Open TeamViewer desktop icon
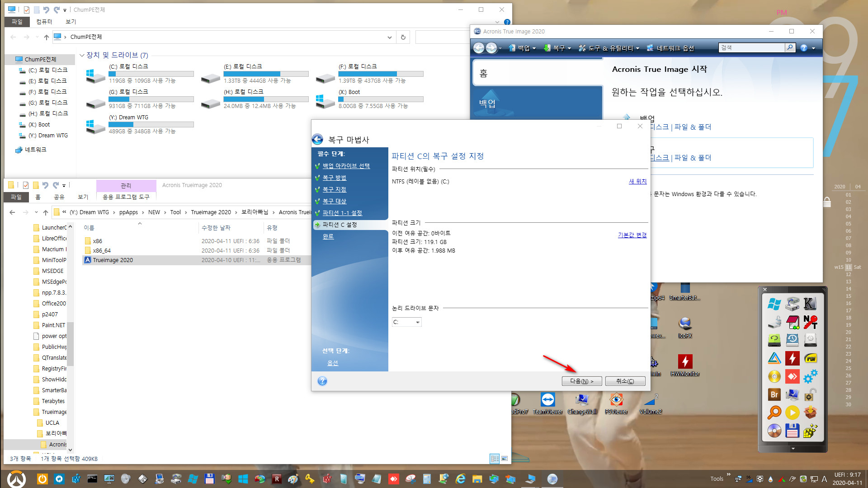This screenshot has height=488, width=868. coord(547,403)
